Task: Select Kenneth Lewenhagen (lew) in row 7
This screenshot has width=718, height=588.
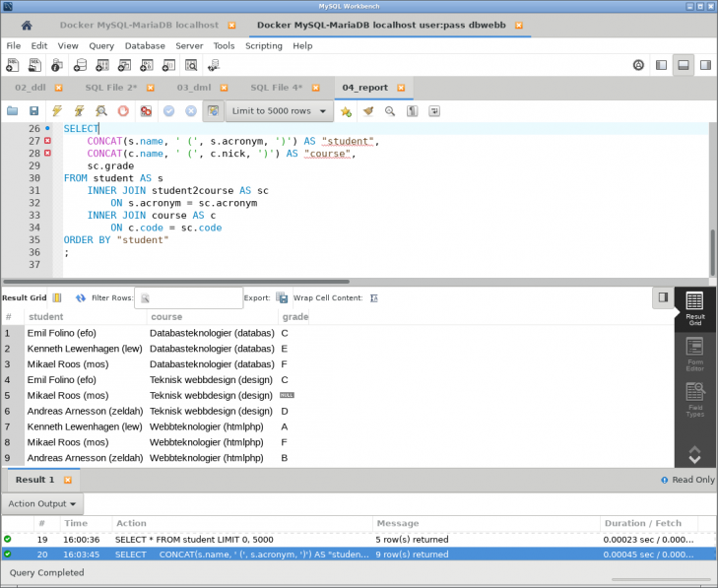Action: (x=85, y=426)
